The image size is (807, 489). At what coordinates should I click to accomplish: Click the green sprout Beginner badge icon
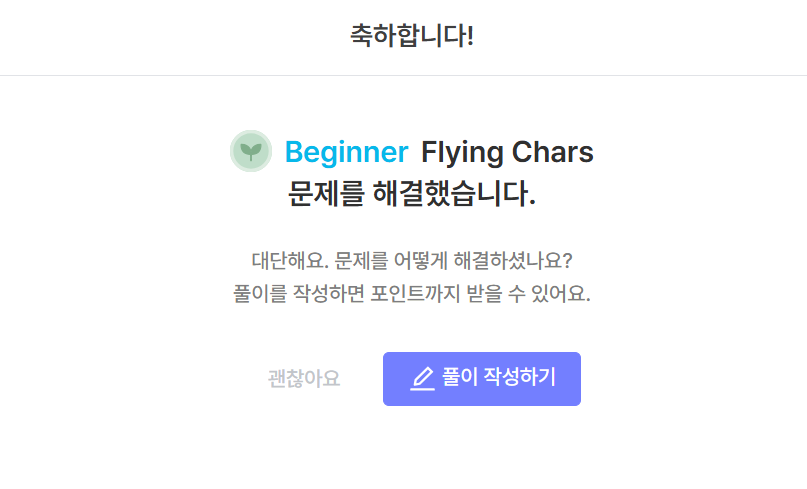pyautogui.click(x=251, y=151)
